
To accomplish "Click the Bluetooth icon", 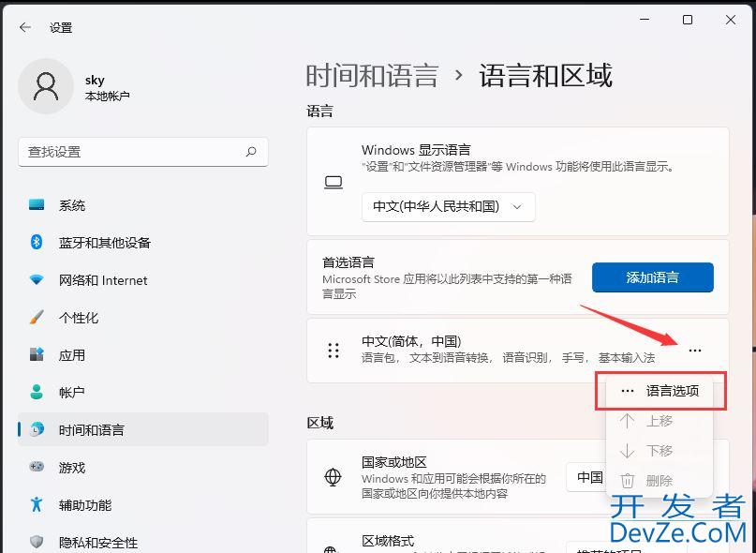I will (37, 242).
